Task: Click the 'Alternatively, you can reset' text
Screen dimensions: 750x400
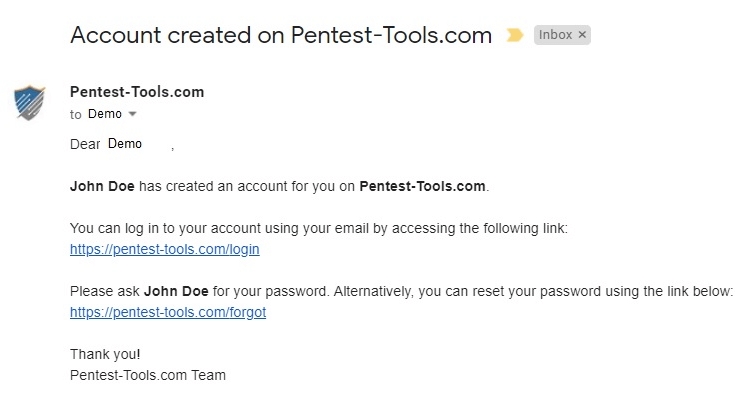Action: pyautogui.click(x=533, y=291)
